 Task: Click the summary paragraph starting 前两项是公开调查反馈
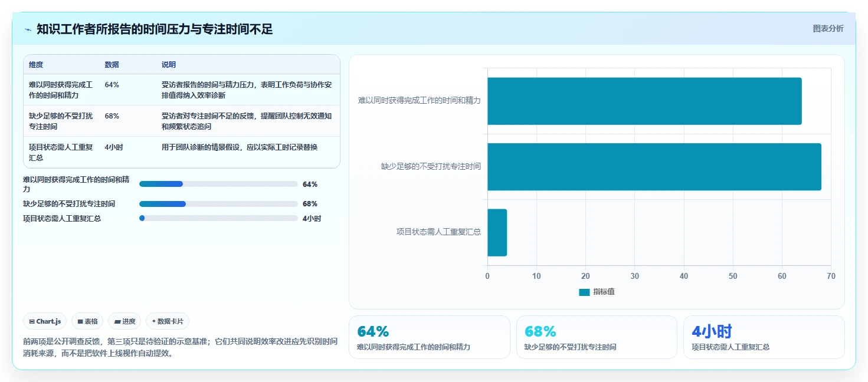181,347
